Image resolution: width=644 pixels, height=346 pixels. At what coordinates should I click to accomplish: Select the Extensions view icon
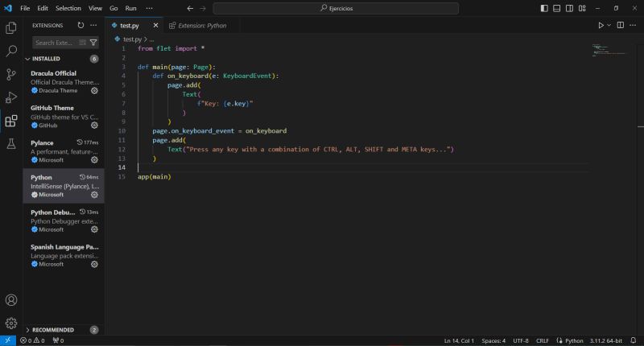(x=11, y=121)
